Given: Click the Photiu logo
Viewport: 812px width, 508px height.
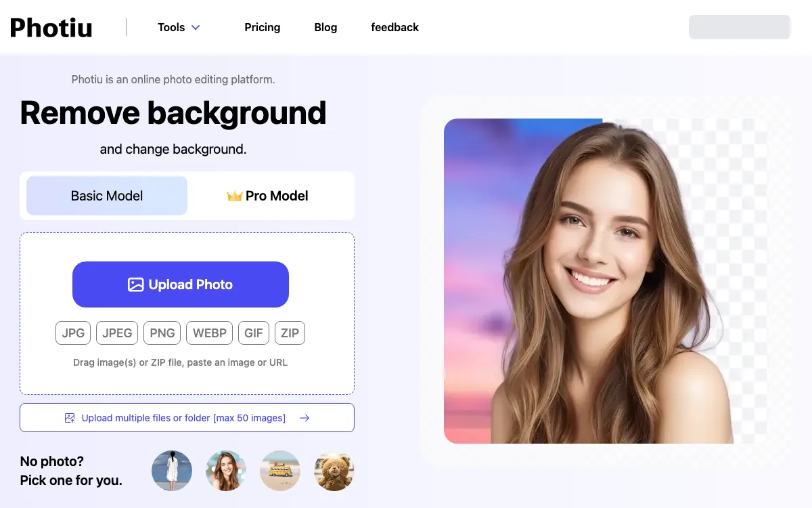Looking at the screenshot, I should (x=51, y=28).
